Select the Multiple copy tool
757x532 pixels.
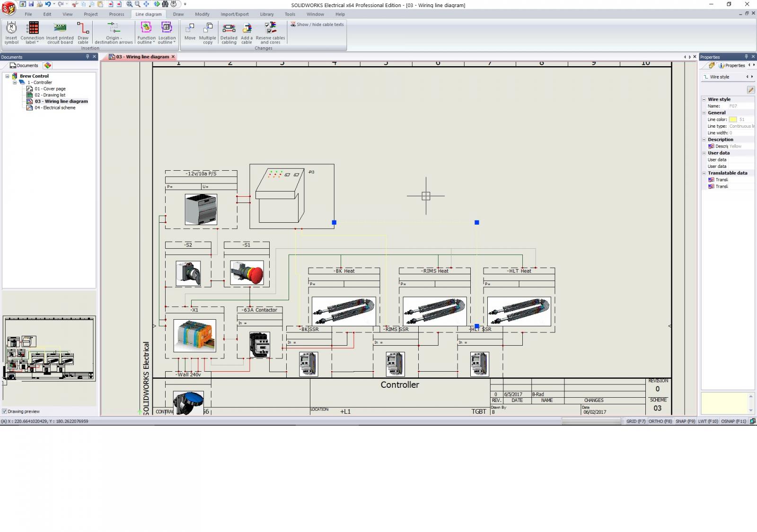(208, 33)
